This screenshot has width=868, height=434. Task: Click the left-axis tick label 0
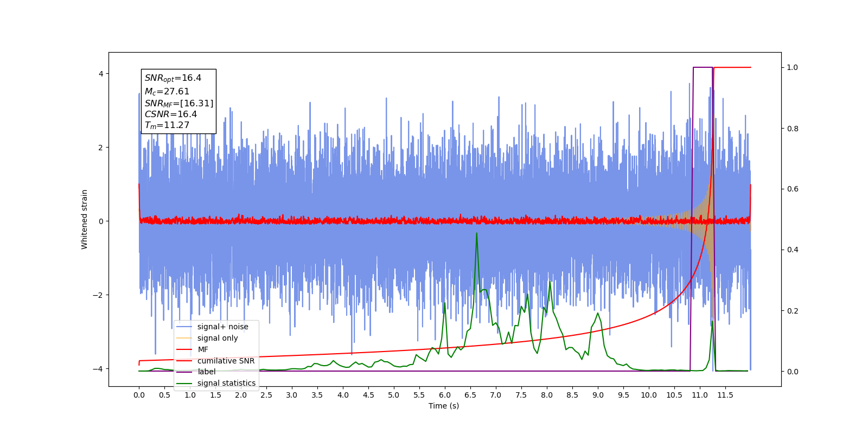(100, 221)
